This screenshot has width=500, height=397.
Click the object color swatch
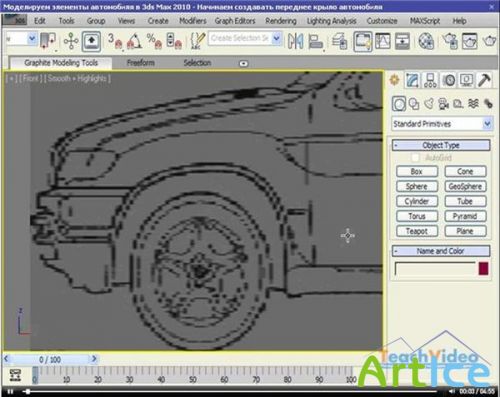point(484,268)
